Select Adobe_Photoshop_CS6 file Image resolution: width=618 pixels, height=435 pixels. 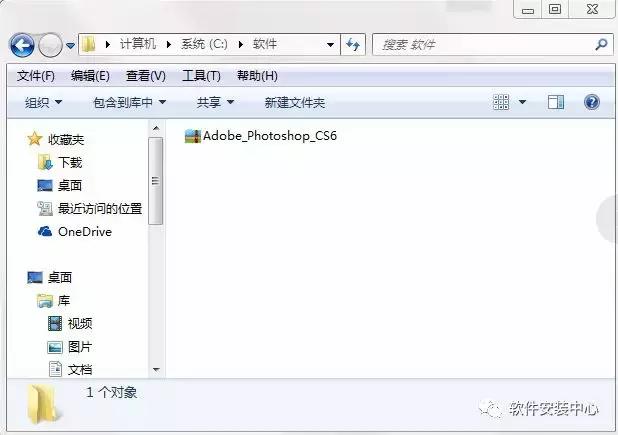261,136
